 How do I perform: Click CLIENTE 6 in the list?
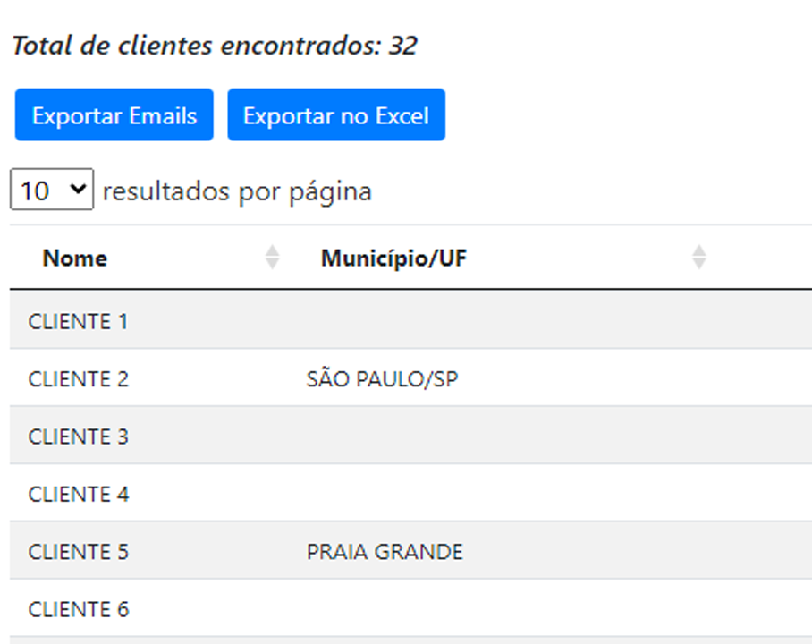[79, 609]
